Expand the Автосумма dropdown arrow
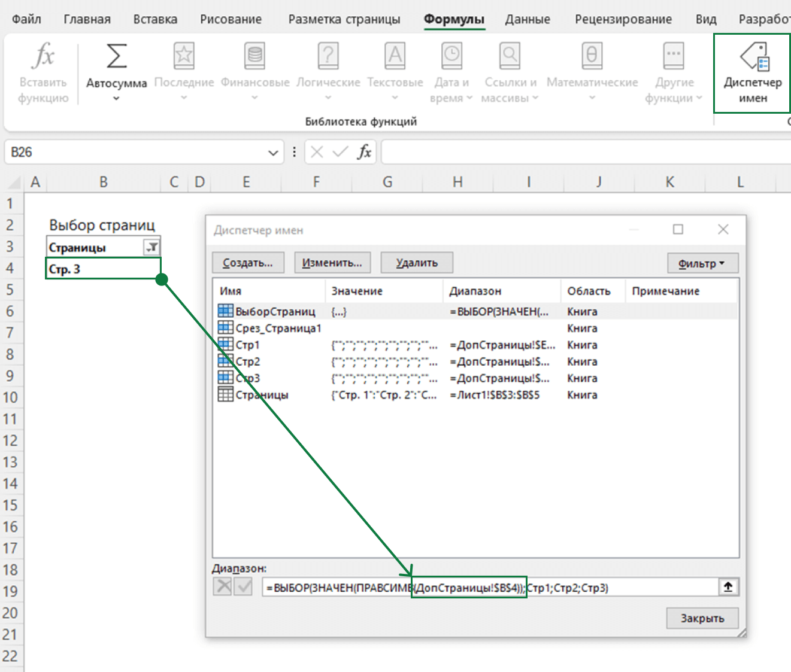The width and height of the screenshot is (791, 672). tap(116, 98)
